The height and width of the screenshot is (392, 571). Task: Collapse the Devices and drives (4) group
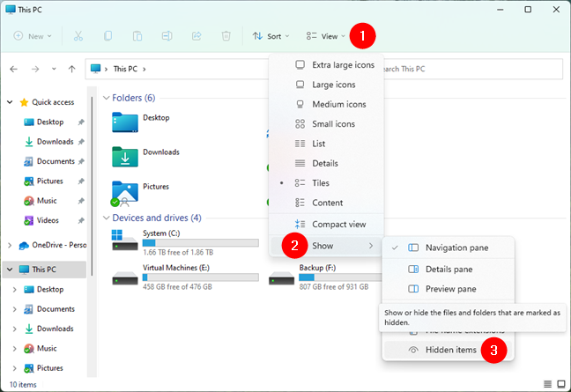[107, 218]
